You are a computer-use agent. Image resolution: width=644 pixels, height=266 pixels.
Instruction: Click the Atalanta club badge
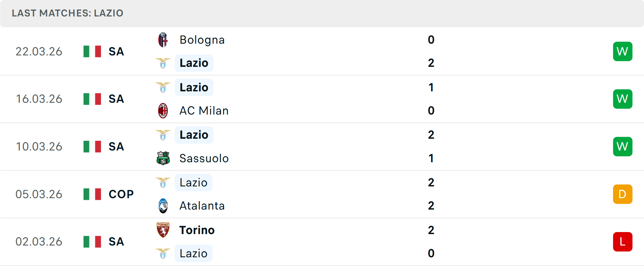[x=163, y=206]
